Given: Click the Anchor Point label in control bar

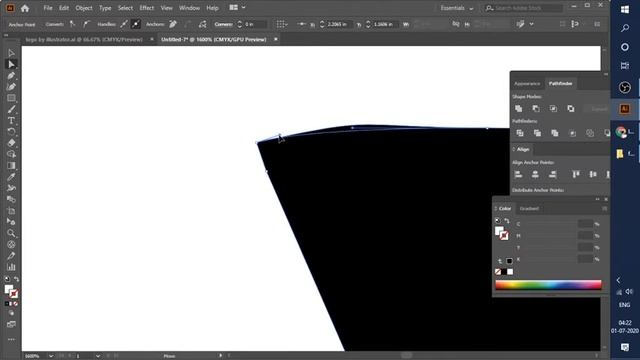Looking at the screenshot, I should coord(22,24).
